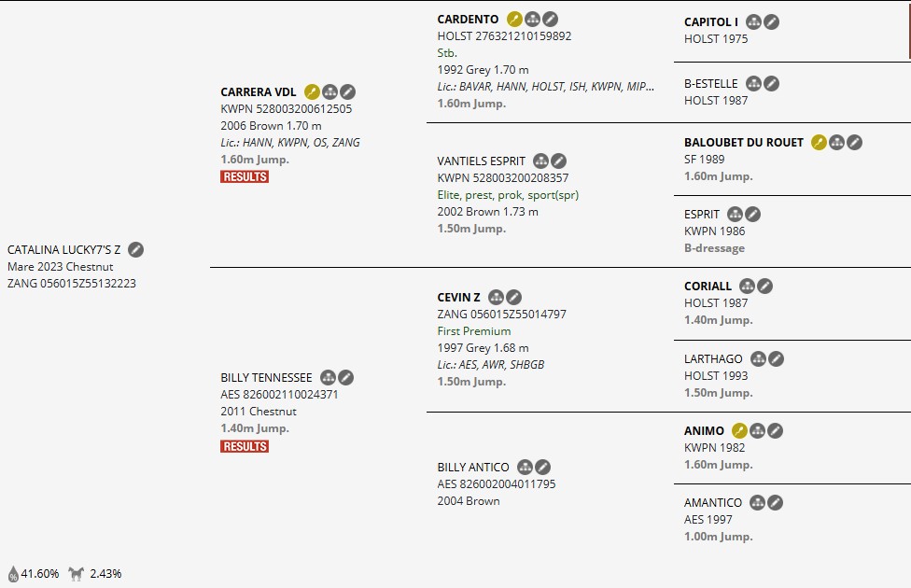Image resolution: width=911 pixels, height=588 pixels.
Task: Open the pedigree tree icon for Cevin Z
Action: pyautogui.click(x=496, y=297)
